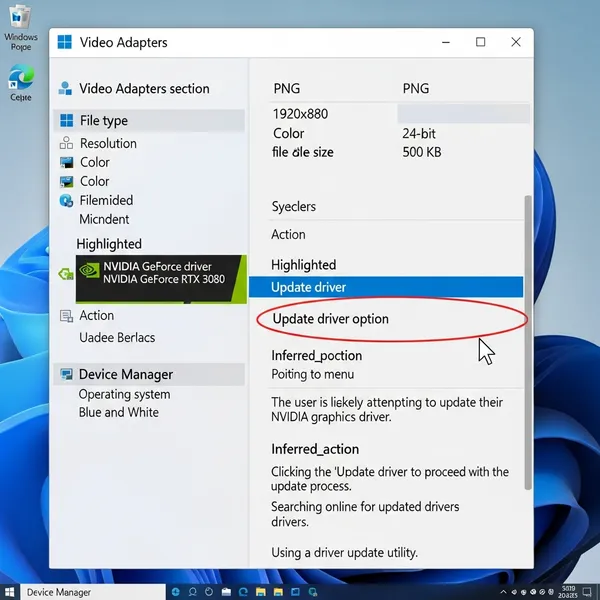Open the notification center icon on taskbar
Viewport: 600px width, 600px height.
(587, 592)
